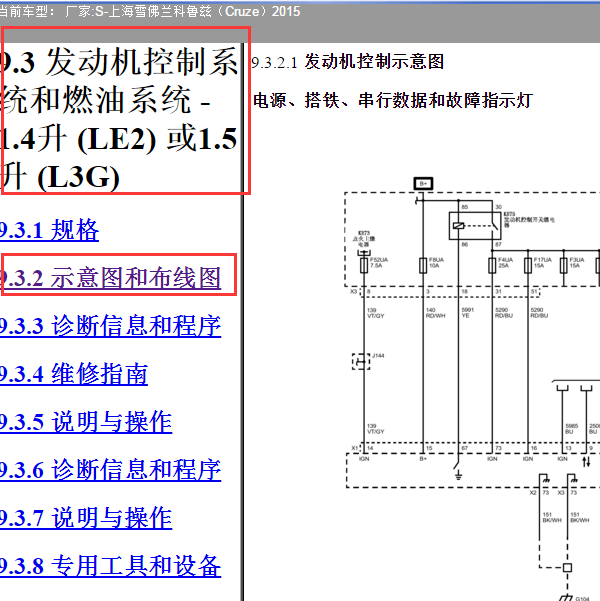Click the F3UA 15A fuse symbol

point(564,266)
